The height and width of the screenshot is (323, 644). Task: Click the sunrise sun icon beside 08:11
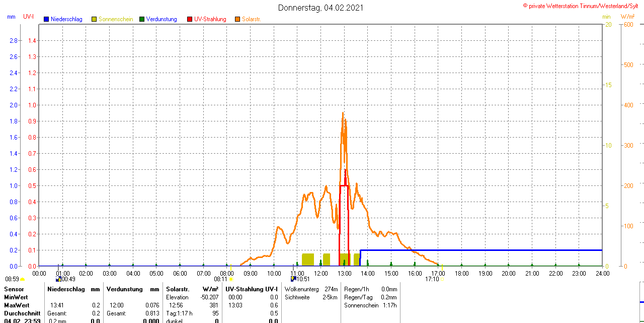tap(231, 279)
